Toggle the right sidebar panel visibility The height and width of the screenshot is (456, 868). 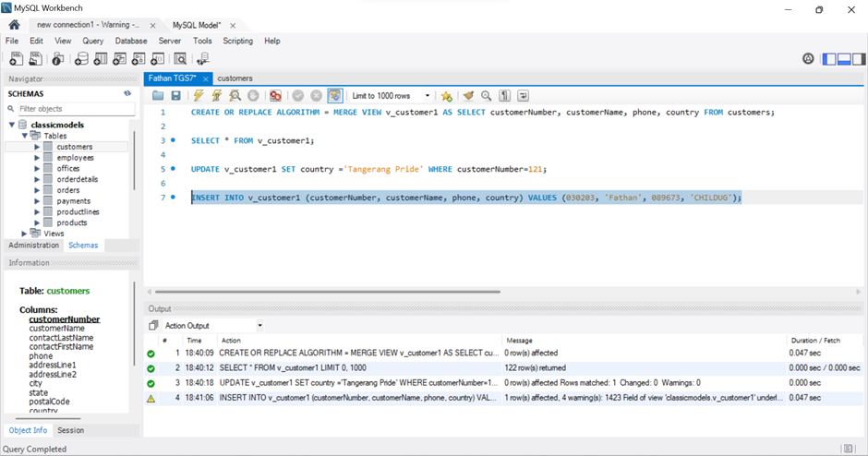click(x=859, y=59)
